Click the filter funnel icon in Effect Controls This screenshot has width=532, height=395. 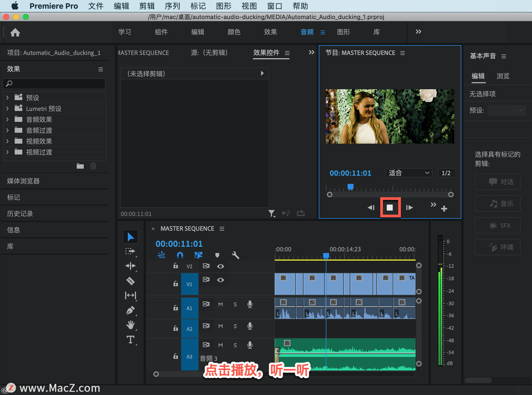point(272,213)
